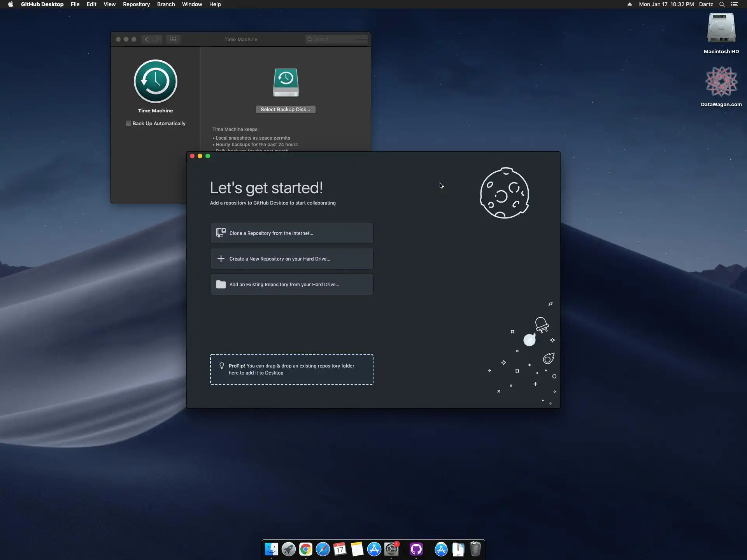Screen dimensions: 747x560
Task: Launch Google Chrome from the Dock
Action: click(306, 549)
